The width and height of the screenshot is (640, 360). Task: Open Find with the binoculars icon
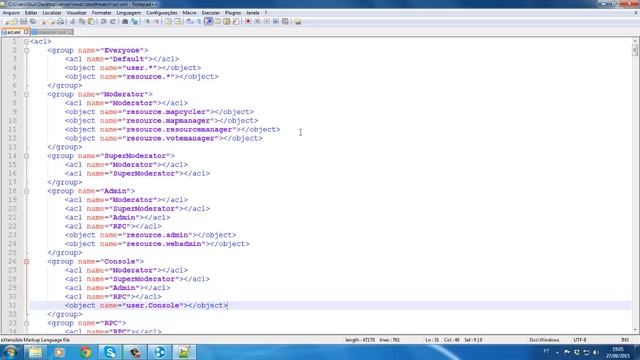125,21
